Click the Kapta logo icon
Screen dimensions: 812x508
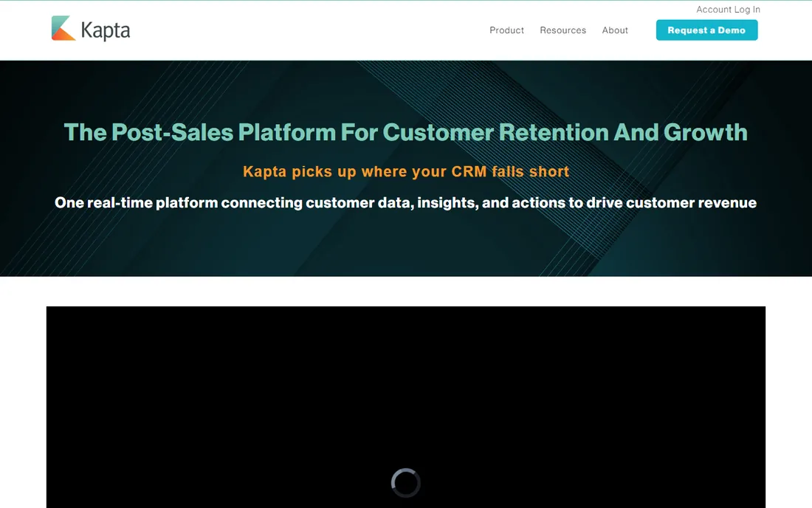[63, 28]
